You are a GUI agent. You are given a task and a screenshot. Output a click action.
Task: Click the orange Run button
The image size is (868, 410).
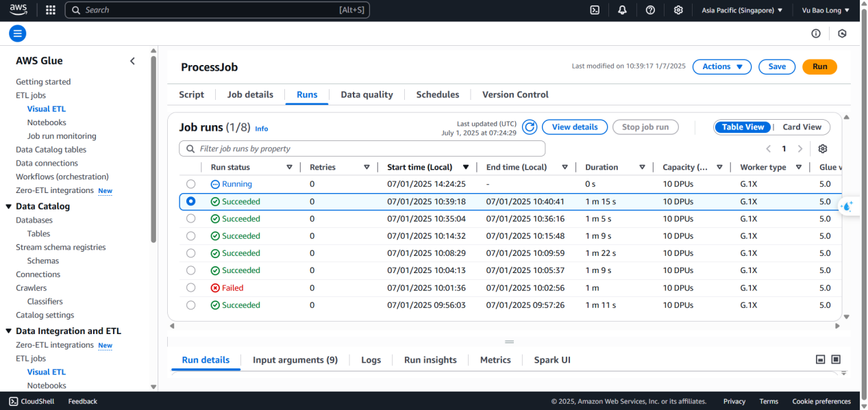pyautogui.click(x=819, y=66)
